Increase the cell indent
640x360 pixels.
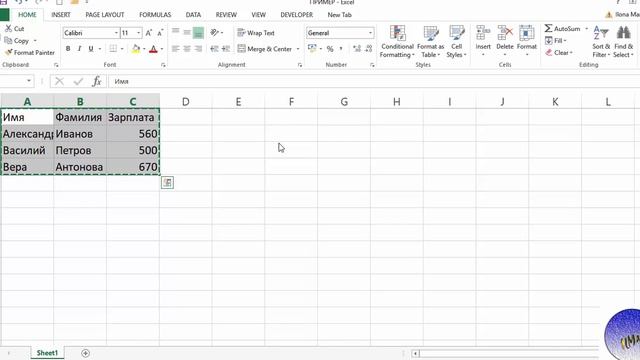pyautogui.click(x=226, y=49)
